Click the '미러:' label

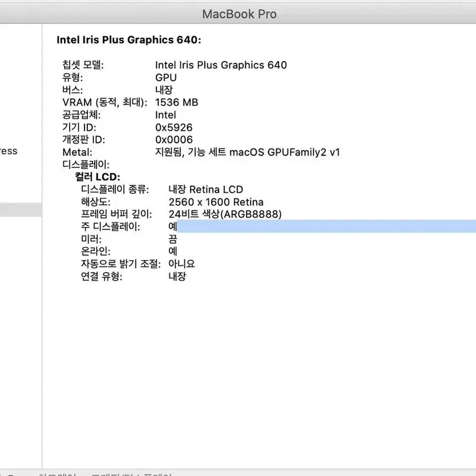click(x=91, y=239)
